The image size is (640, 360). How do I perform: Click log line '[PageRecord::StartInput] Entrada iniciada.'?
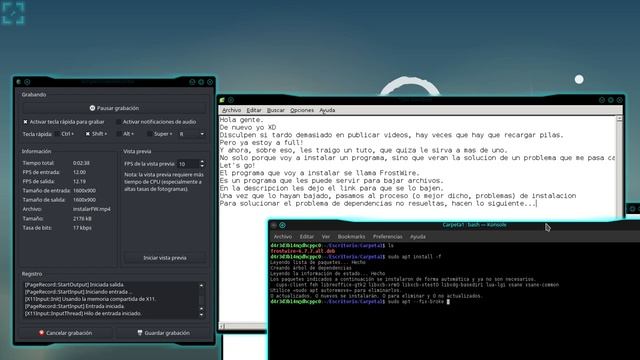pos(74,306)
